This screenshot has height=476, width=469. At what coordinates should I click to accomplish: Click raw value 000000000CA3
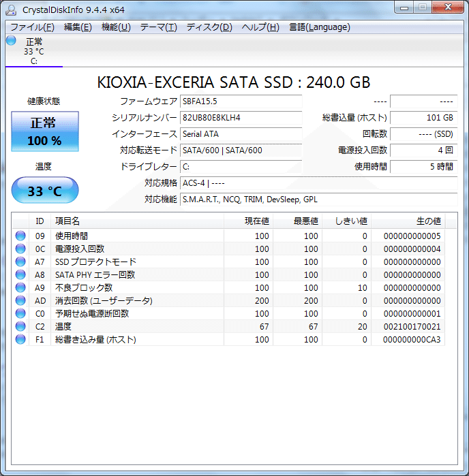(x=412, y=340)
